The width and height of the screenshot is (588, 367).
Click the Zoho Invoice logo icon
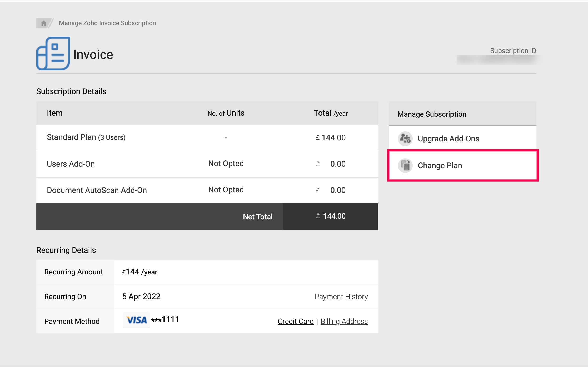point(53,54)
